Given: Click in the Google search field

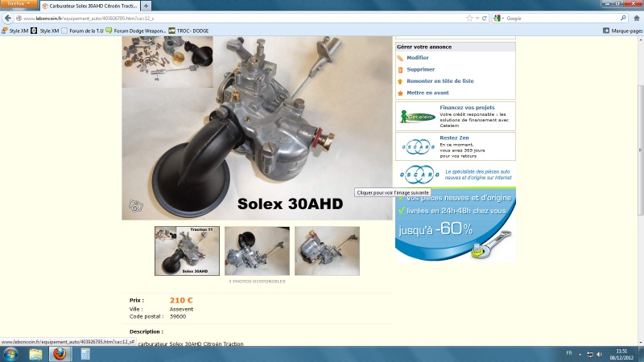Looking at the screenshot, I should (555, 18).
